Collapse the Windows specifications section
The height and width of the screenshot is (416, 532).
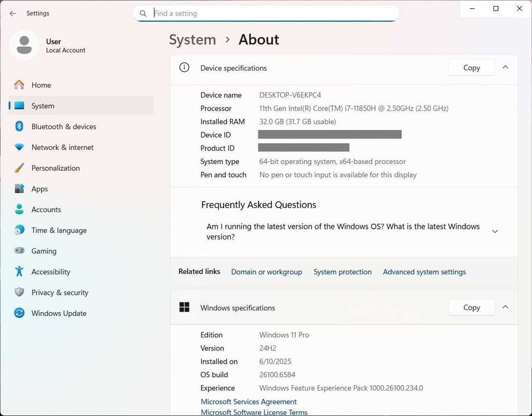click(505, 307)
